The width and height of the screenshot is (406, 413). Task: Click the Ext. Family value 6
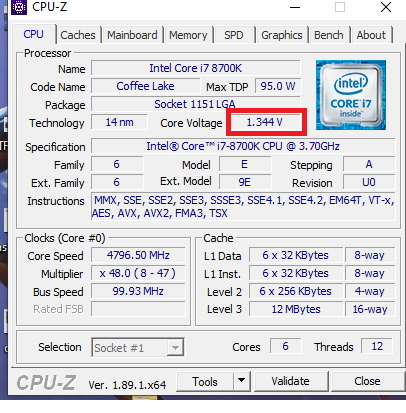(117, 182)
